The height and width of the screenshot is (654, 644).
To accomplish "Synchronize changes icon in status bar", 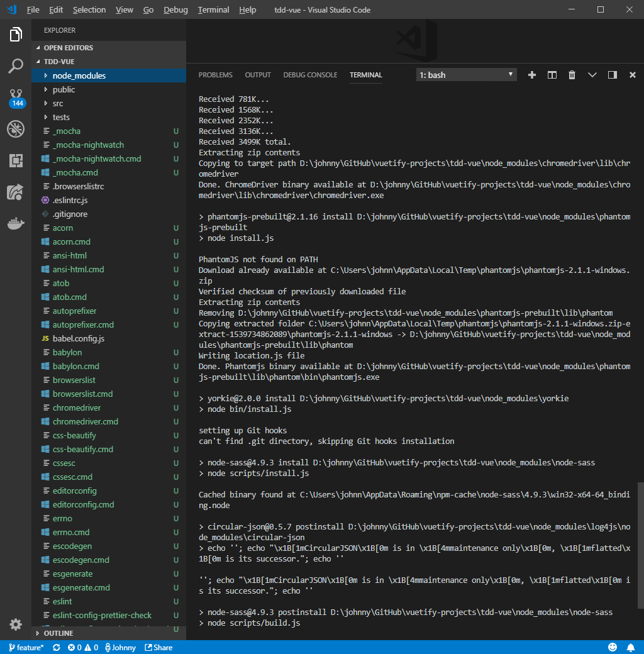I will tap(57, 647).
